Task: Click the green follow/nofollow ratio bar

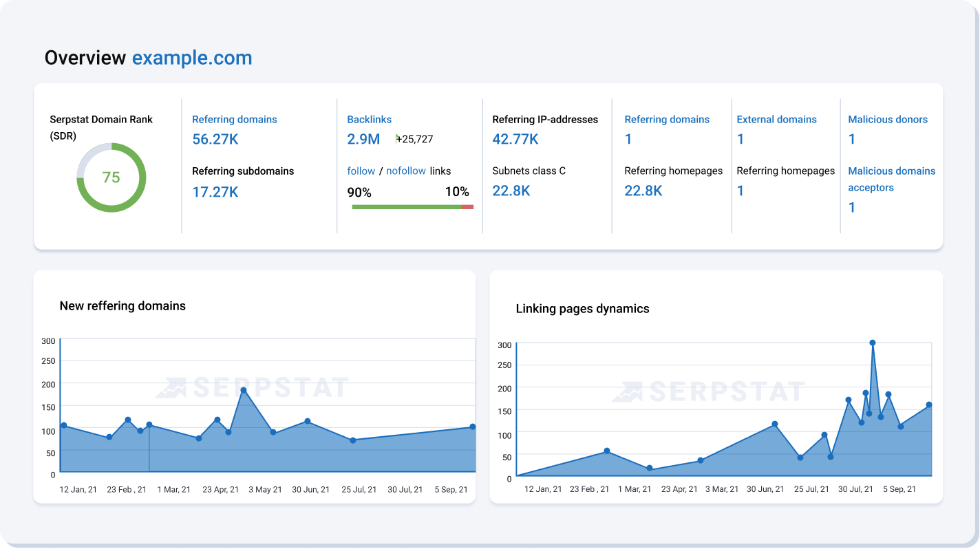Action: click(406, 206)
